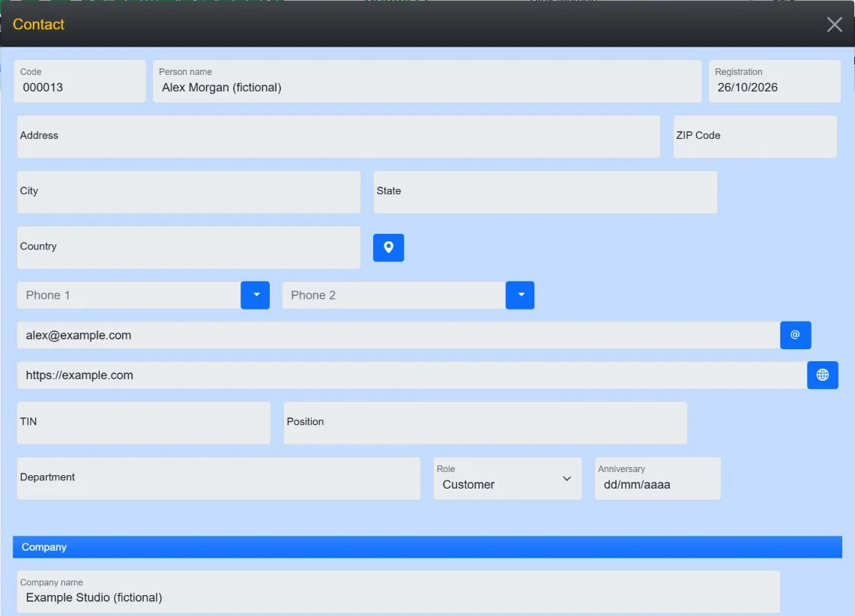Click the Phone 2 input field
The width and height of the screenshot is (855, 616).
393,295
